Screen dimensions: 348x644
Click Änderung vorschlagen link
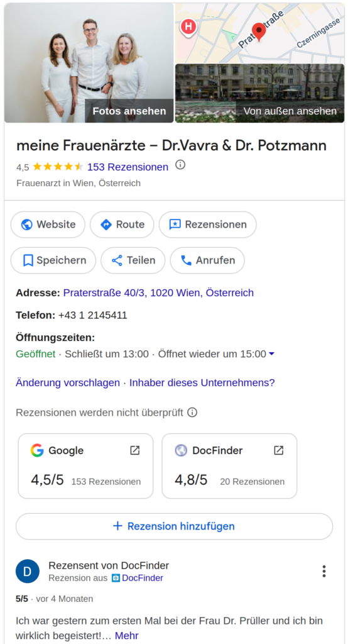click(68, 383)
